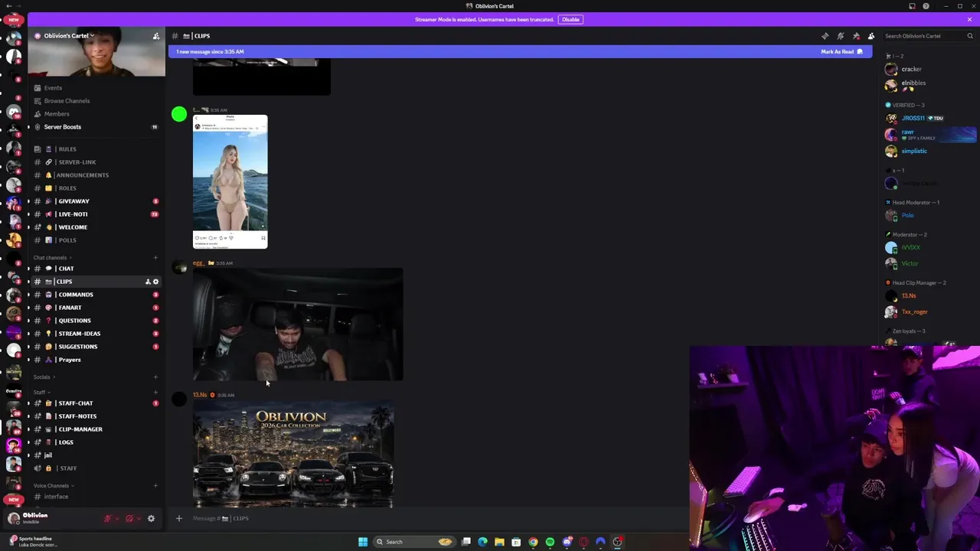The width and height of the screenshot is (980, 551).
Task: Select the RULES channel
Action: tap(96, 149)
